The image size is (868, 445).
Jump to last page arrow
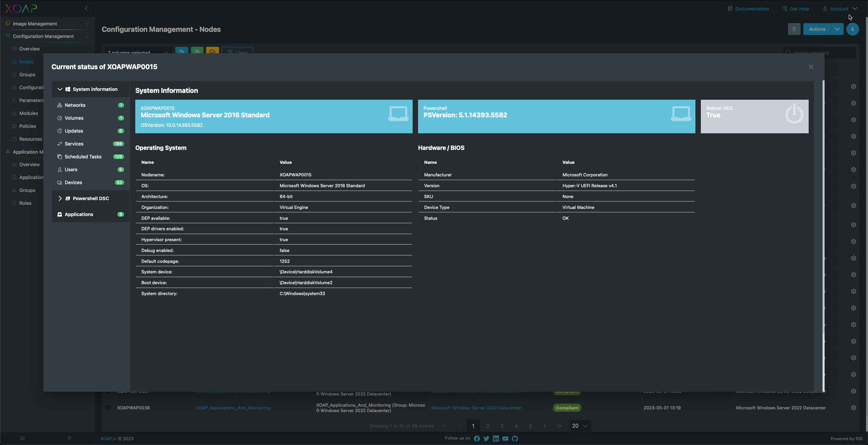(559, 426)
